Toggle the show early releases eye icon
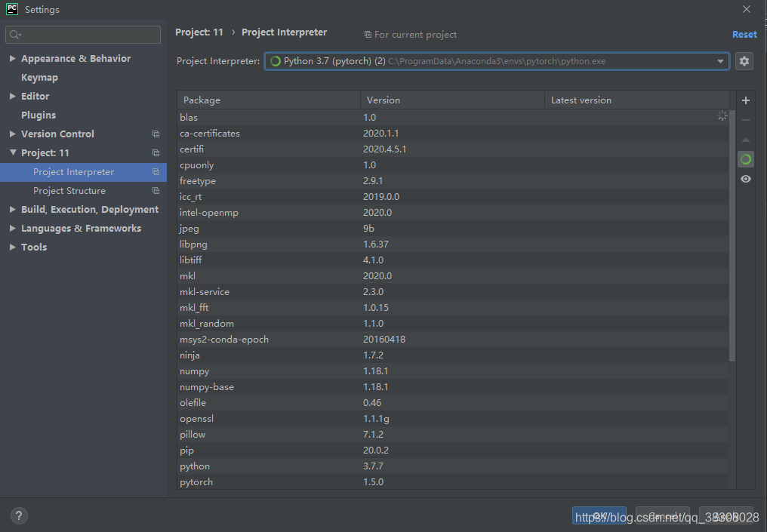Screen dimensions: 767x532 [x=745, y=179]
